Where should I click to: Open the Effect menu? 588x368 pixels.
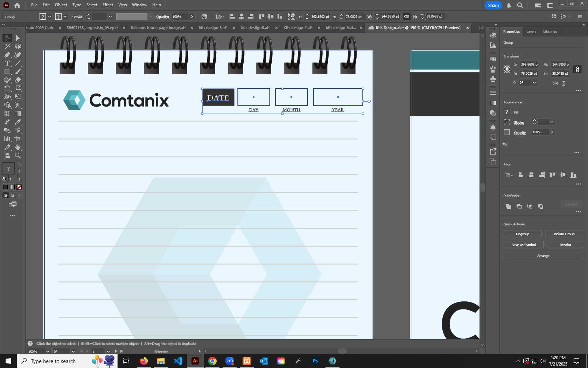click(108, 5)
